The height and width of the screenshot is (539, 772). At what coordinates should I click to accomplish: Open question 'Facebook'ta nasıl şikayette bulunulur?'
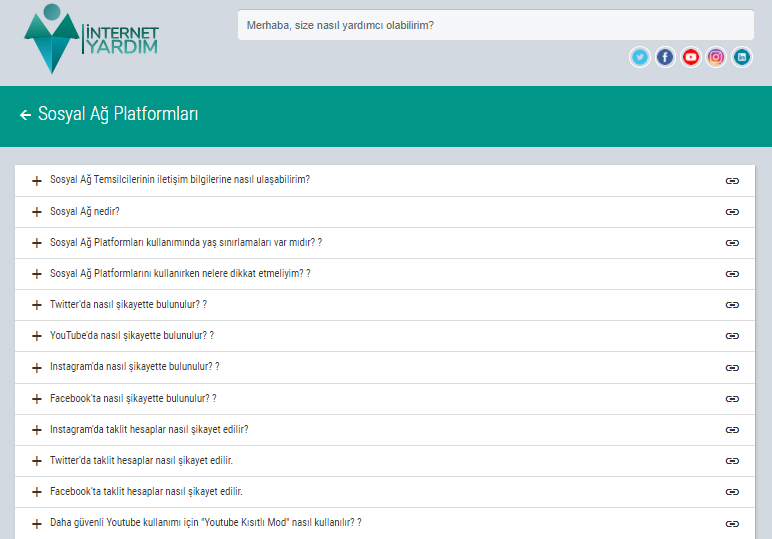point(133,399)
